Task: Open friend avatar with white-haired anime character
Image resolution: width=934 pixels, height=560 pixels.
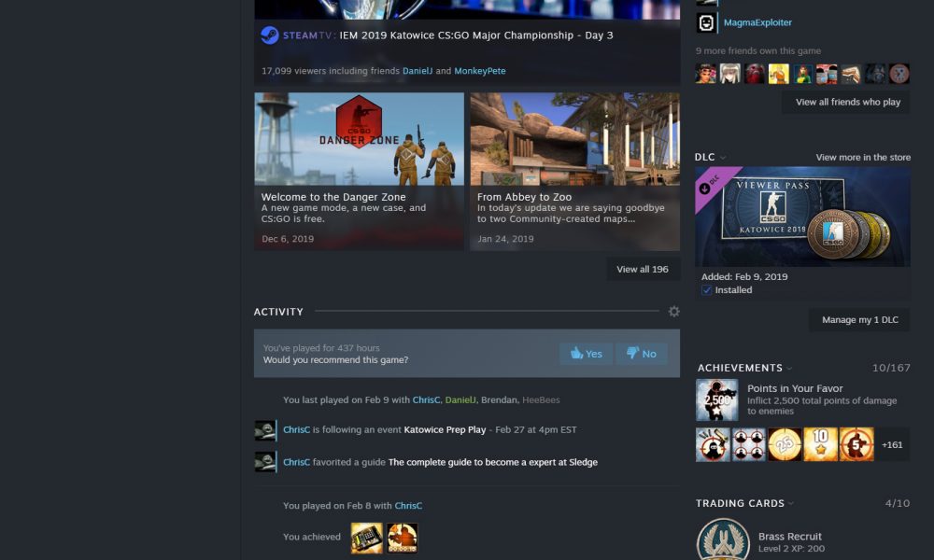Action: (x=729, y=74)
